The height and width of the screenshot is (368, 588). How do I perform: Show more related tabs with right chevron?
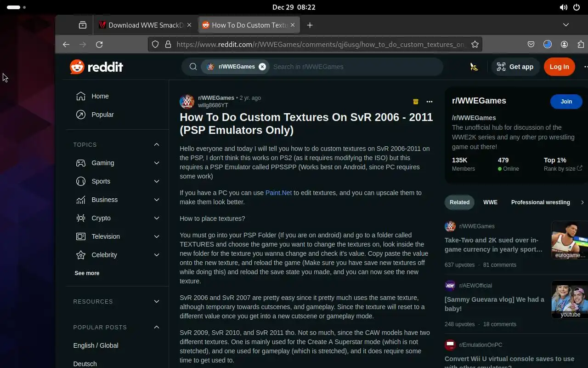[x=582, y=202]
